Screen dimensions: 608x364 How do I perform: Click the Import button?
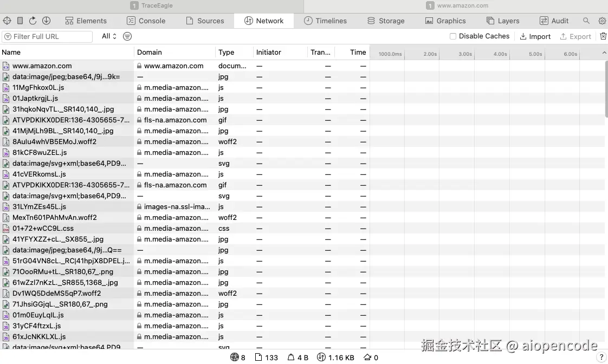(x=535, y=36)
